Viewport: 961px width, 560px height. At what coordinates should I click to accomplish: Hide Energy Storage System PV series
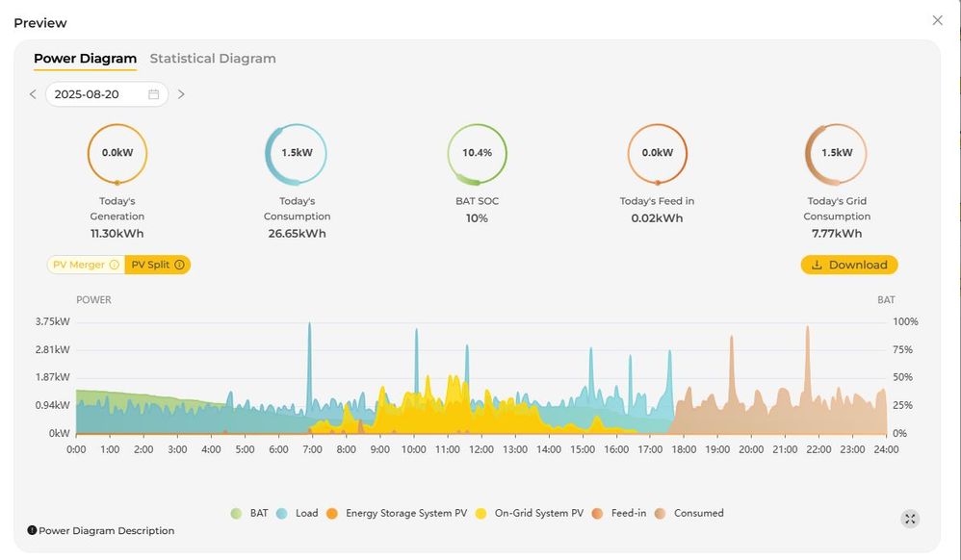[x=396, y=514]
